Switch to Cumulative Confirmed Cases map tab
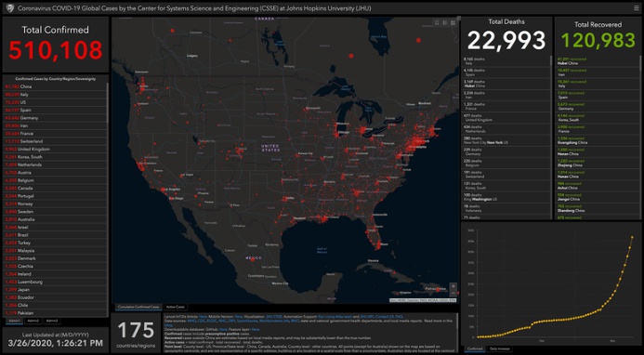This screenshot has height=355, width=644. pos(138,307)
